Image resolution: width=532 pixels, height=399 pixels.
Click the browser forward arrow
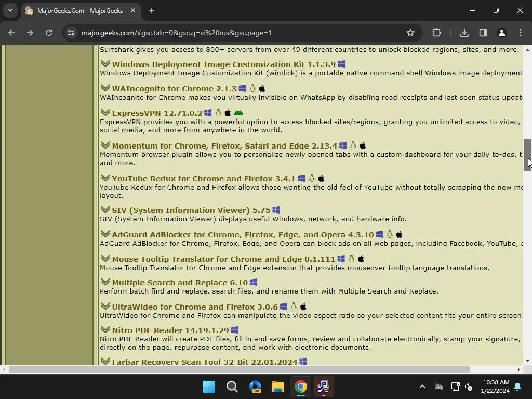[x=30, y=33]
